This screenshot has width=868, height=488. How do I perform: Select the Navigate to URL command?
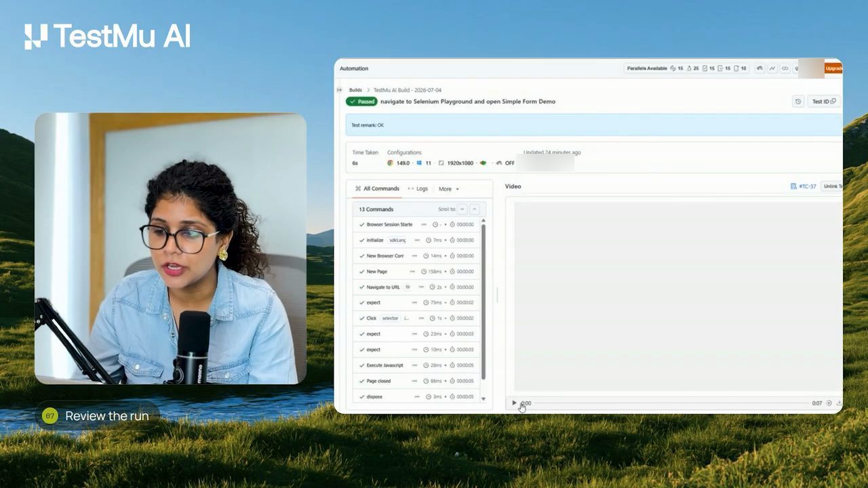[x=416, y=287]
